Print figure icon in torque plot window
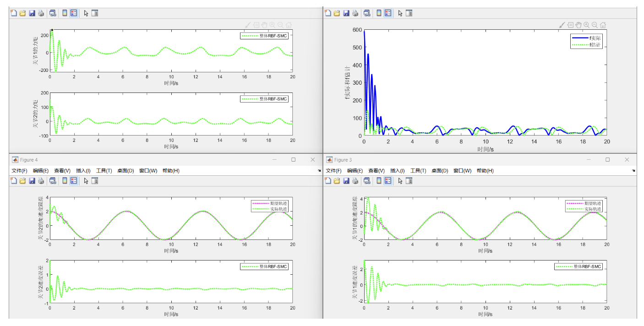 point(41,13)
